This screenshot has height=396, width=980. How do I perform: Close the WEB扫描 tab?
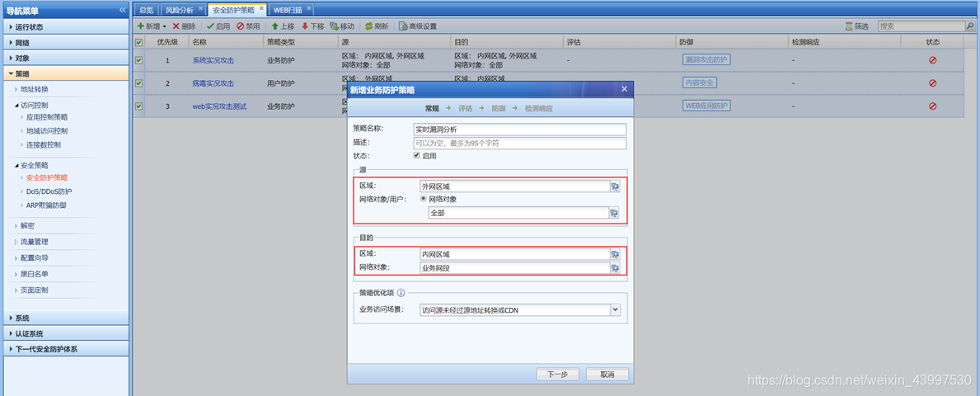(309, 9)
